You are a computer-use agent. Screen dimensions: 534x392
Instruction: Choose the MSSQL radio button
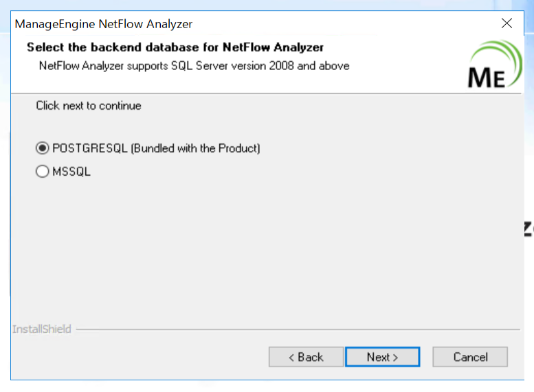click(43, 172)
